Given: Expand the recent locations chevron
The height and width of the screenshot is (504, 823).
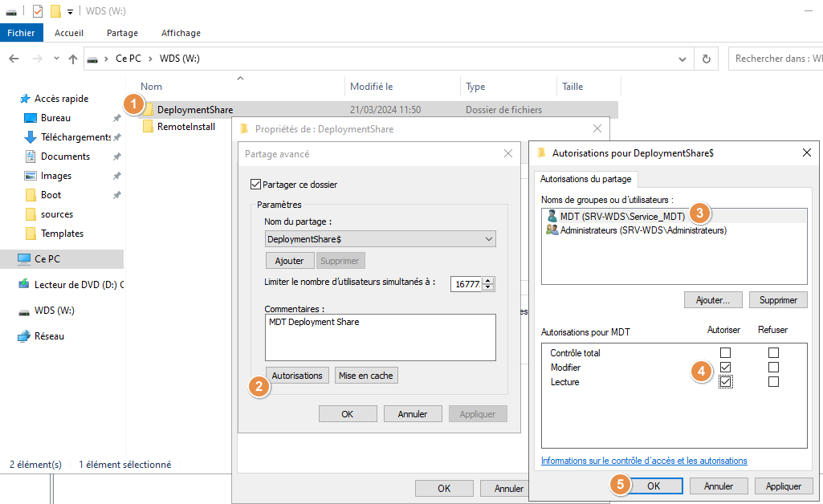Looking at the screenshot, I should tap(56, 59).
